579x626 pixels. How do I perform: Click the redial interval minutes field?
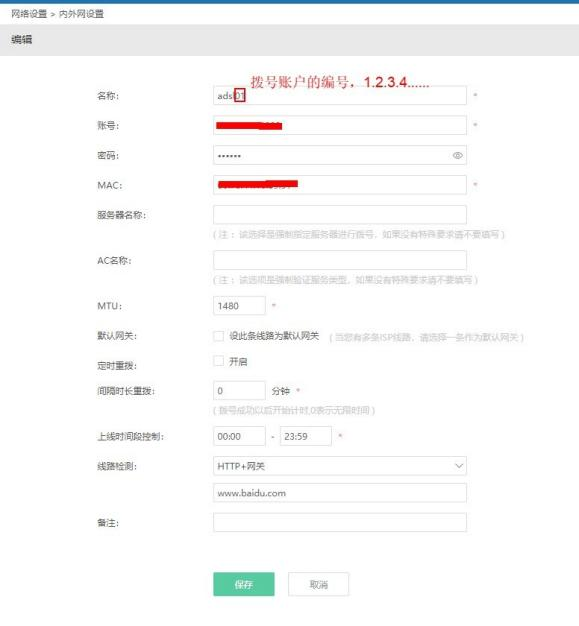coord(239,390)
